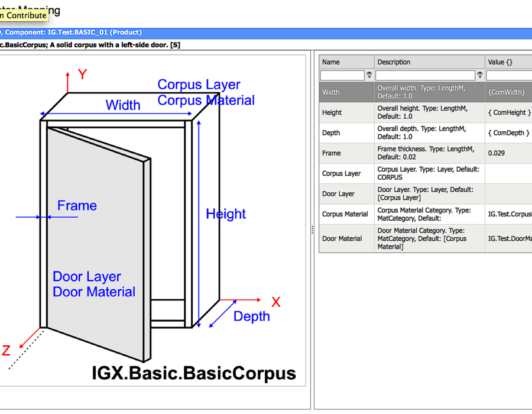Click the 'Overall depth' description cell
This screenshot has height=414, width=532.
[430, 132]
